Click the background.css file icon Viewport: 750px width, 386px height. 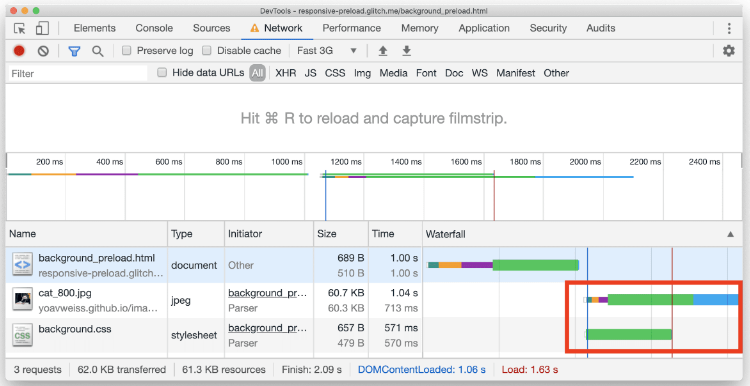click(22, 335)
